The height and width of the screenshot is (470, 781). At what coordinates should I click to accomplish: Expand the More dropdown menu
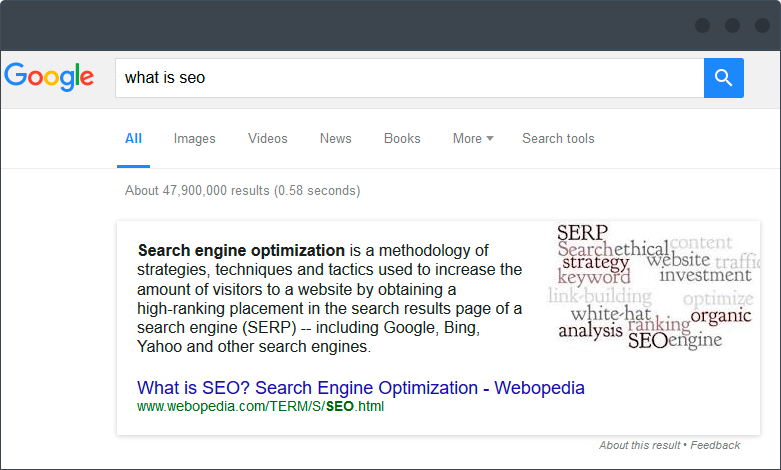pyautogui.click(x=473, y=138)
